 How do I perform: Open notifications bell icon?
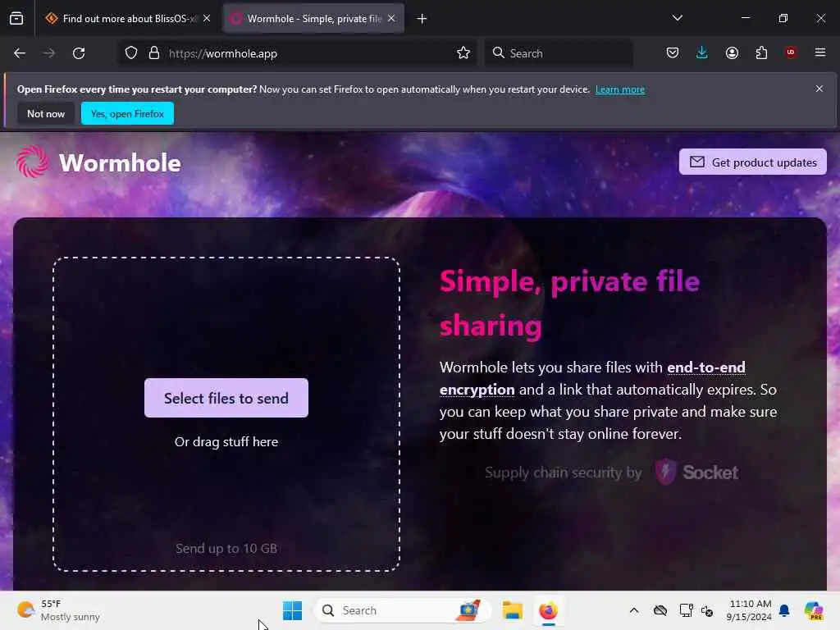tap(784, 610)
